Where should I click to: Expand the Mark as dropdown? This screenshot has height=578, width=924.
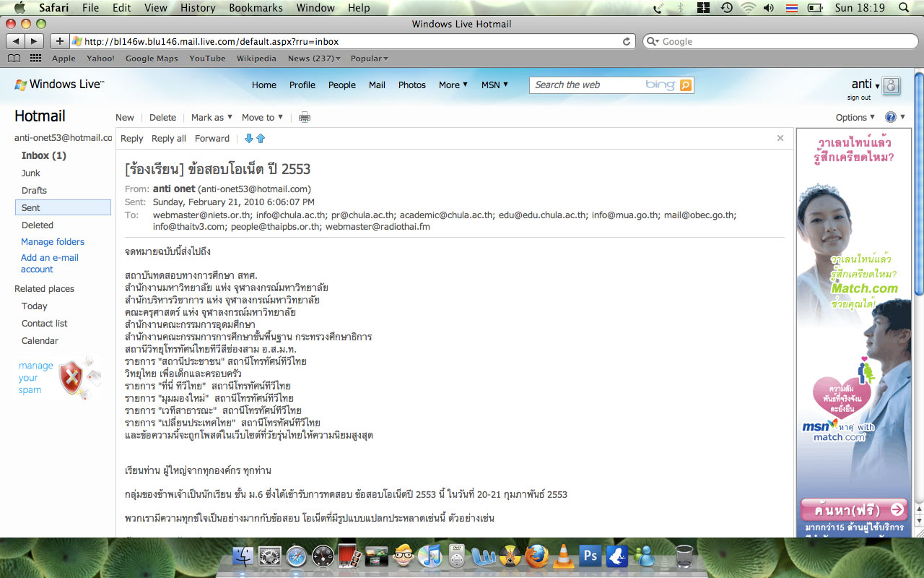212,117
